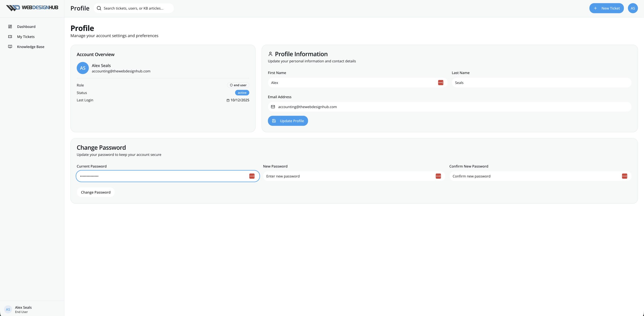
Task: Click the Change Password button
Action: pos(96,192)
